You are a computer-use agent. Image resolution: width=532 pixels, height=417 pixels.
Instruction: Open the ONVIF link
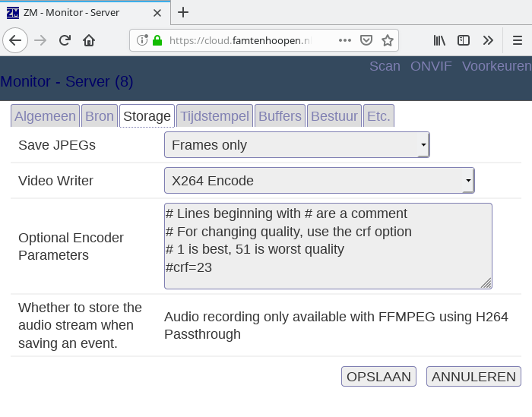pos(431,66)
